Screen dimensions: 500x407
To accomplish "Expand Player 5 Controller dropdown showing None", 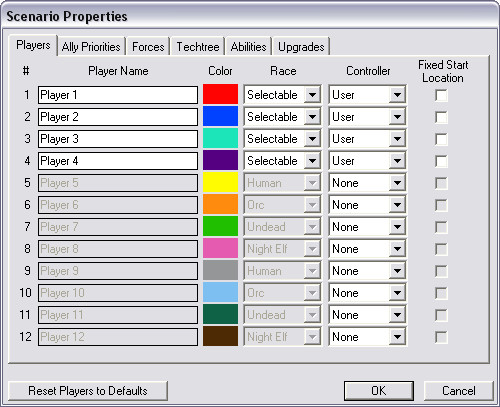I will tap(367, 183).
